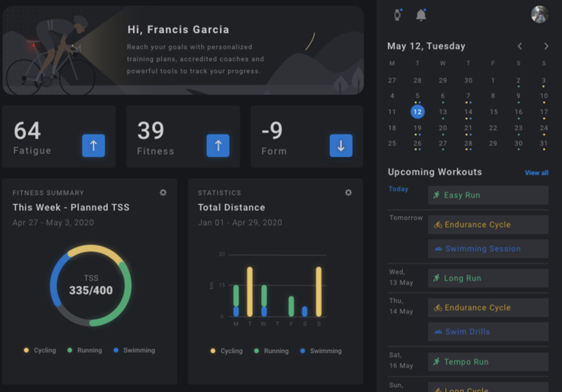This screenshot has height=392, width=562.
Task: Select May 14 in calendar
Action: click(469, 112)
